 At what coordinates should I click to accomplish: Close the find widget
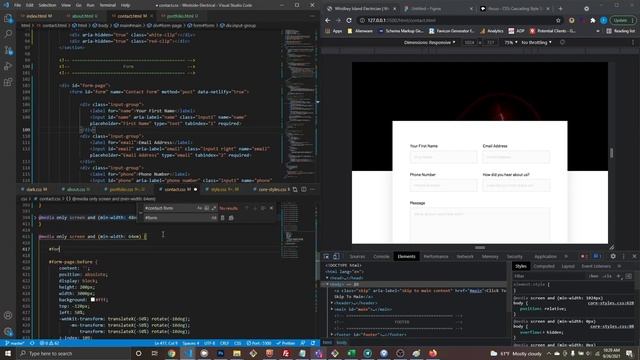[271, 208]
